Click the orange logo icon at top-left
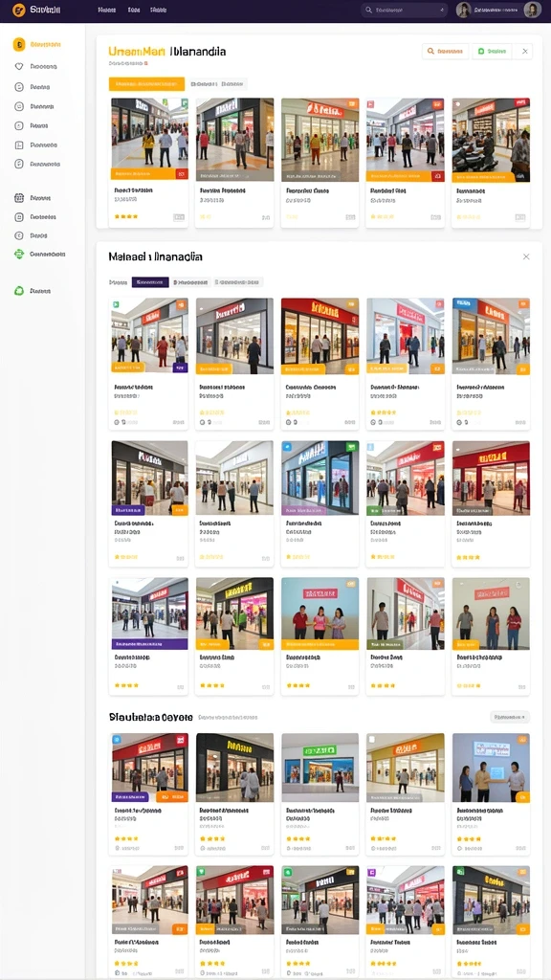 pos(19,10)
